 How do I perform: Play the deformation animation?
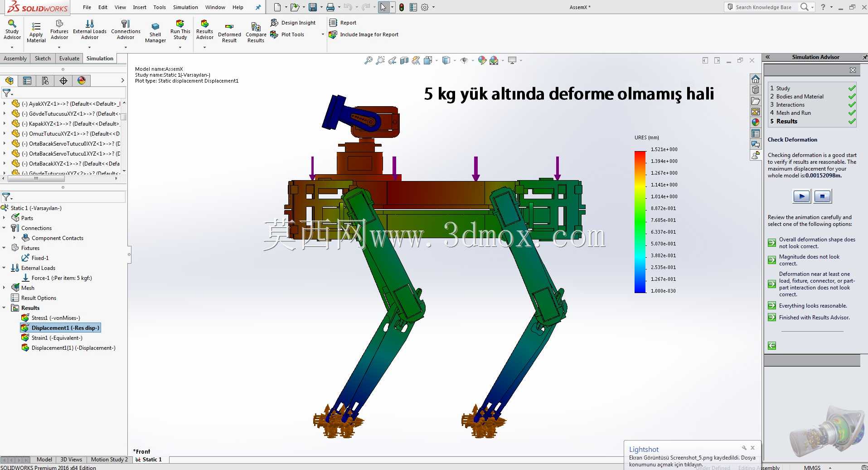[802, 196]
